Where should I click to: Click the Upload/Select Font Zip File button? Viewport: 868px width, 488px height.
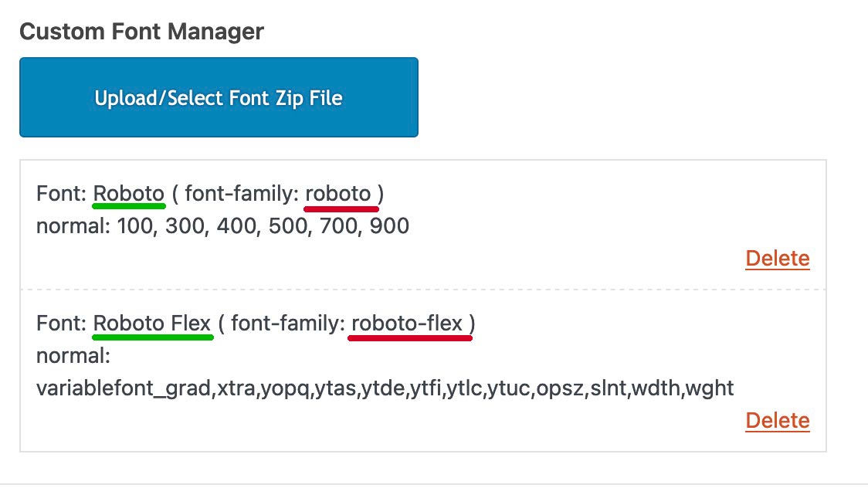(219, 97)
